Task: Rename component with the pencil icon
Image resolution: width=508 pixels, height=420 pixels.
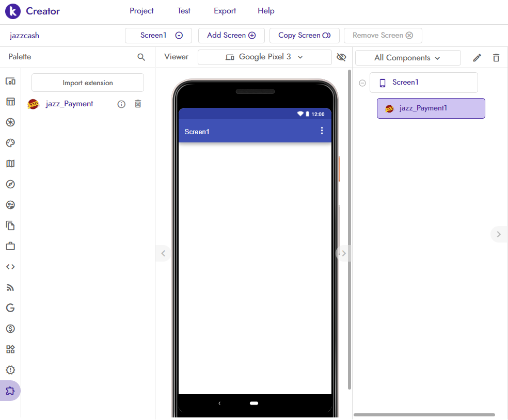Action: 477,58
